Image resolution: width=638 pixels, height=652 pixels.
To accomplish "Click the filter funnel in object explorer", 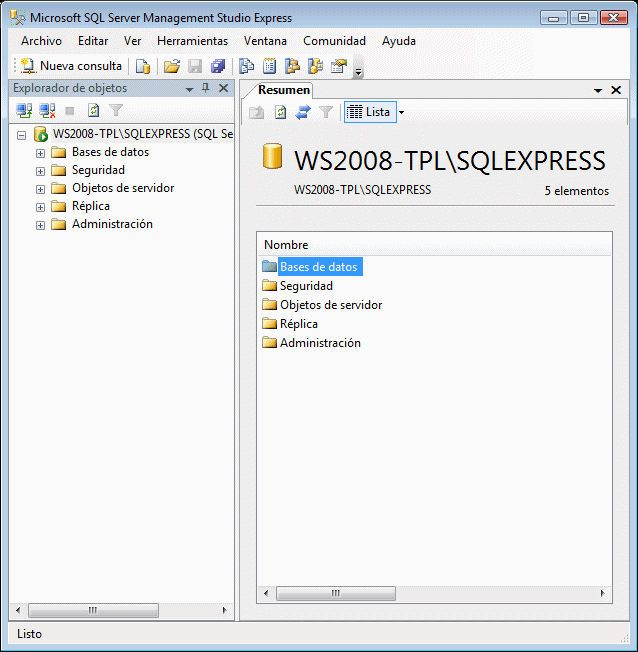I will point(116,111).
